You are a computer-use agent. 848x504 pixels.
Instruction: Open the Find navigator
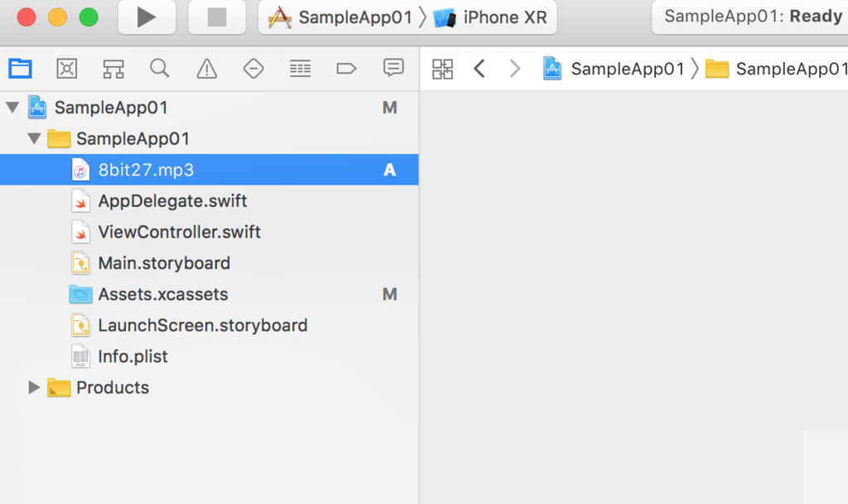click(160, 69)
